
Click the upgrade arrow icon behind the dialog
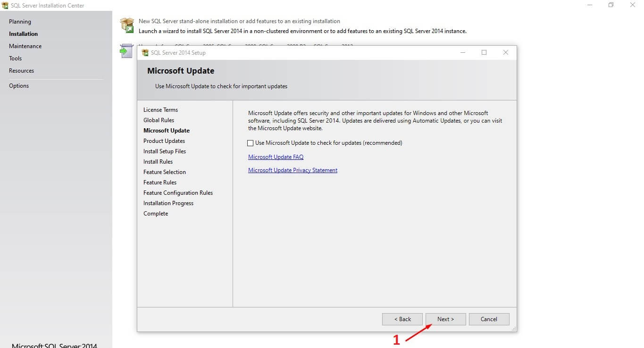[126, 51]
